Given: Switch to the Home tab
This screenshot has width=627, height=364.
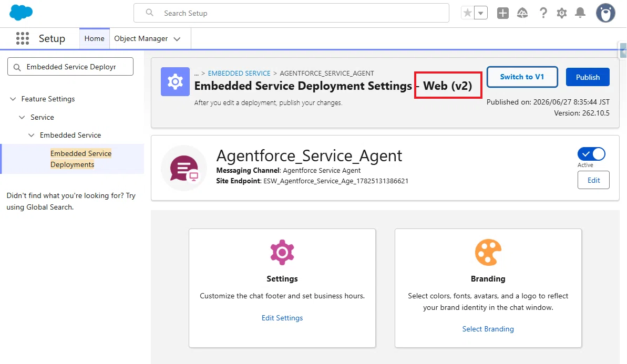Looking at the screenshot, I should click(95, 38).
